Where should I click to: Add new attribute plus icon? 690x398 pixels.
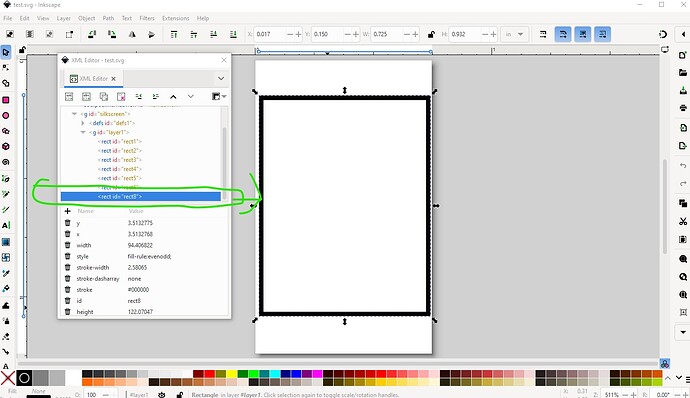[67, 211]
